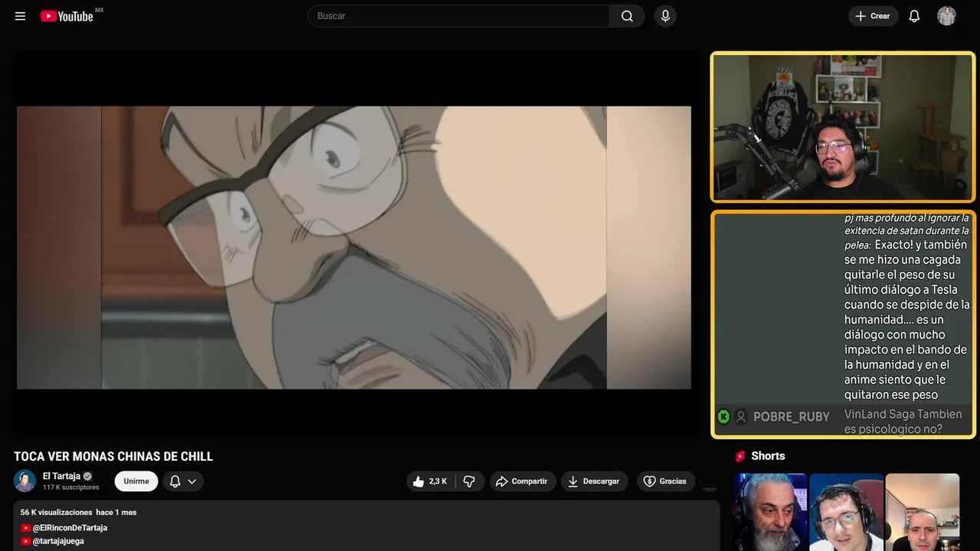Screen dimensions: 980x551
Task: Click the Descargar download button
Action: pyautogui.click(x=594, y=481)
